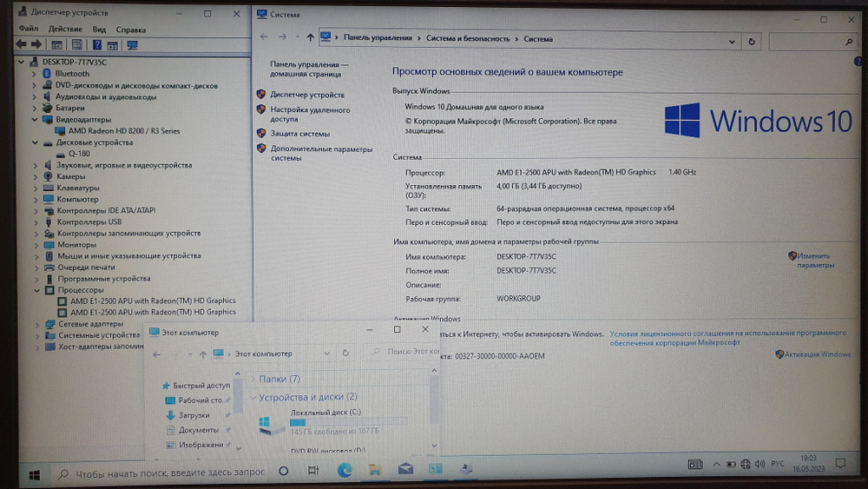Screen dimensions: 868x489
Task: Click the scan hardware monitor icon in toolbar
Action: (x=132, y=45)
